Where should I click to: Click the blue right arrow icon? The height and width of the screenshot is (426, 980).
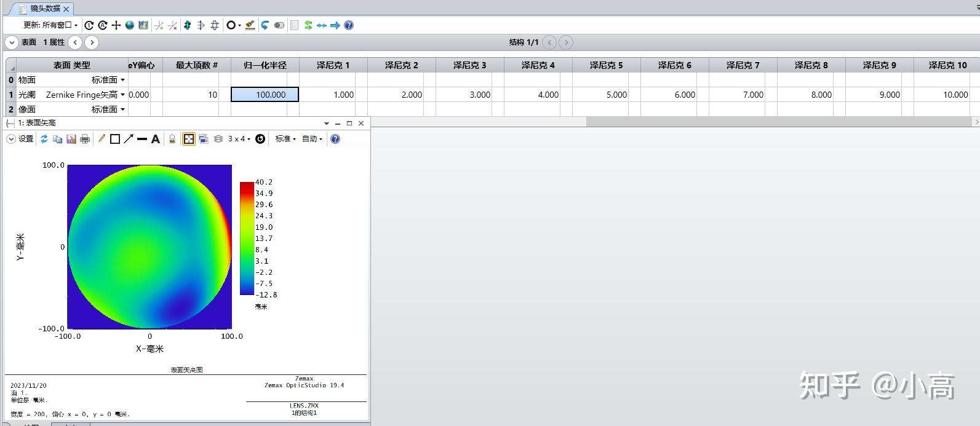(335, 25)
